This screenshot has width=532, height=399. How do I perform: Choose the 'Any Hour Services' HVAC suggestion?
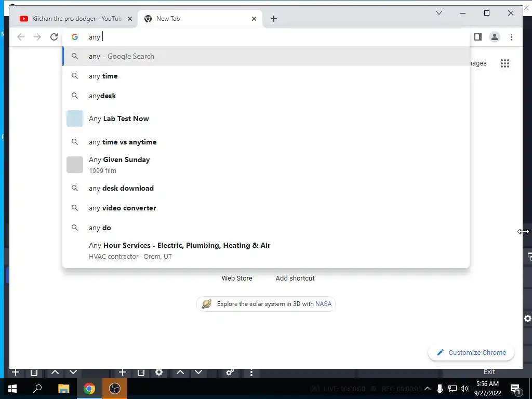click(267, 250)
